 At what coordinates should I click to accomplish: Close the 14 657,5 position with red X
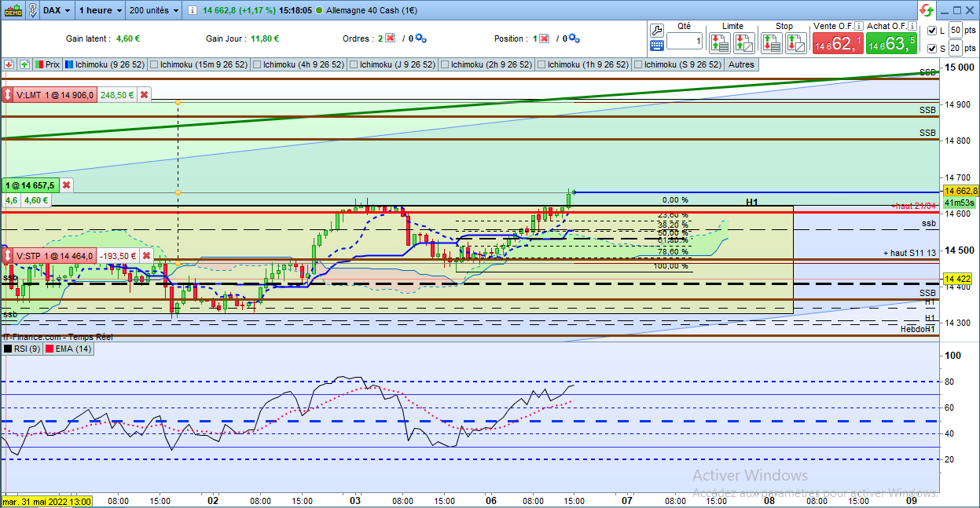click(x=67, y=185)
